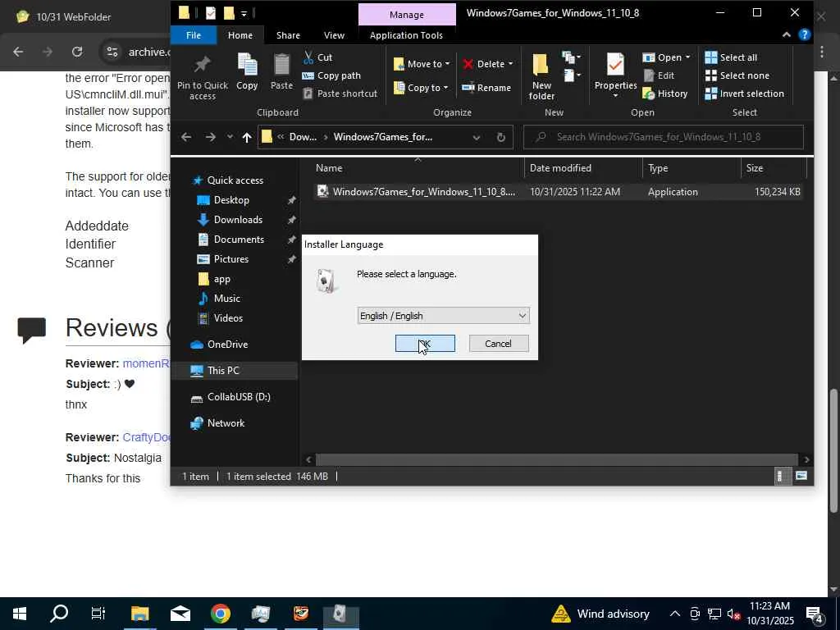Switch to large icons view layout

pos(801,477)
